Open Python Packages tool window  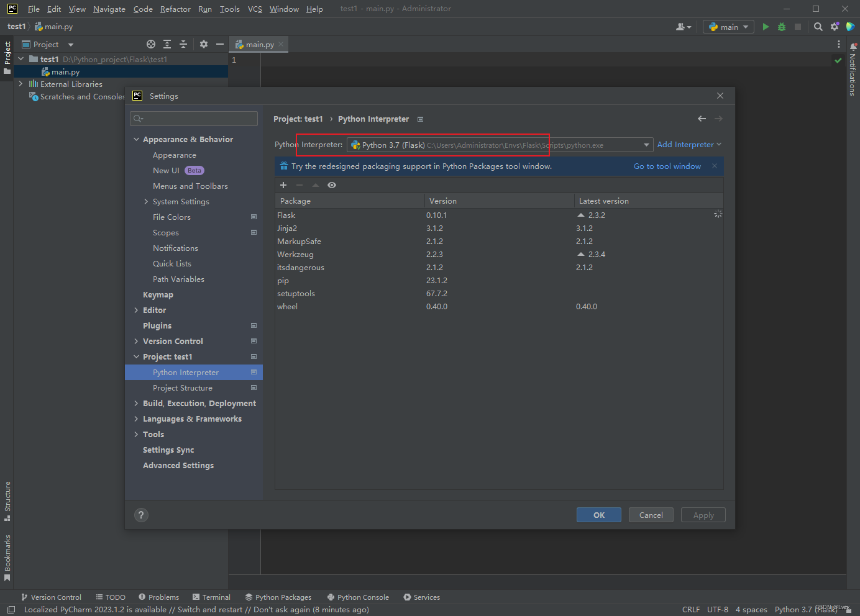click(278, 597)
